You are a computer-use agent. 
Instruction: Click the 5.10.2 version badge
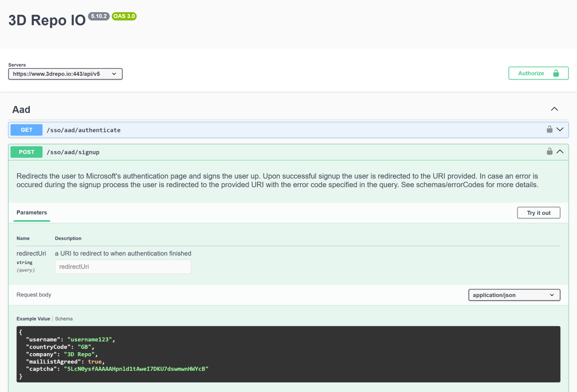click(99, 16)
